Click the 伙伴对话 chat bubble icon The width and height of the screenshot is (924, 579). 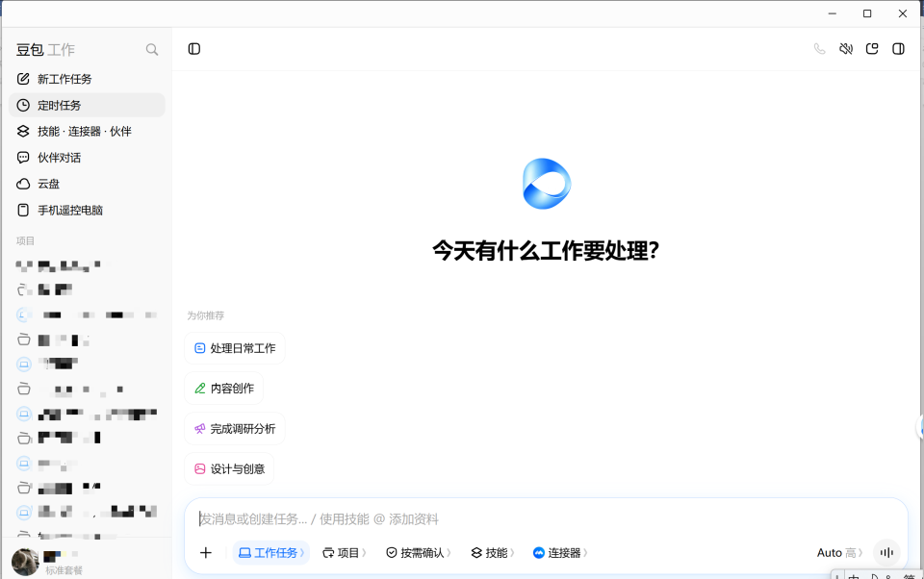[23, 158]
